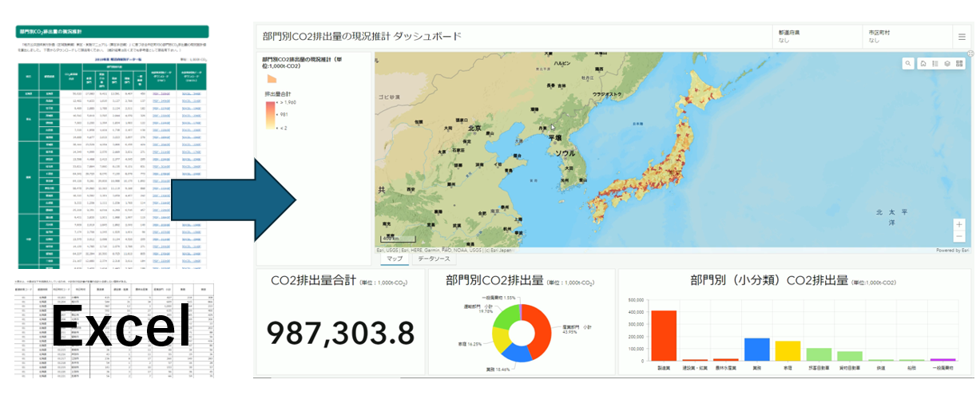Show the map legend list icon

pyautogui.click(x=934, y=63)
